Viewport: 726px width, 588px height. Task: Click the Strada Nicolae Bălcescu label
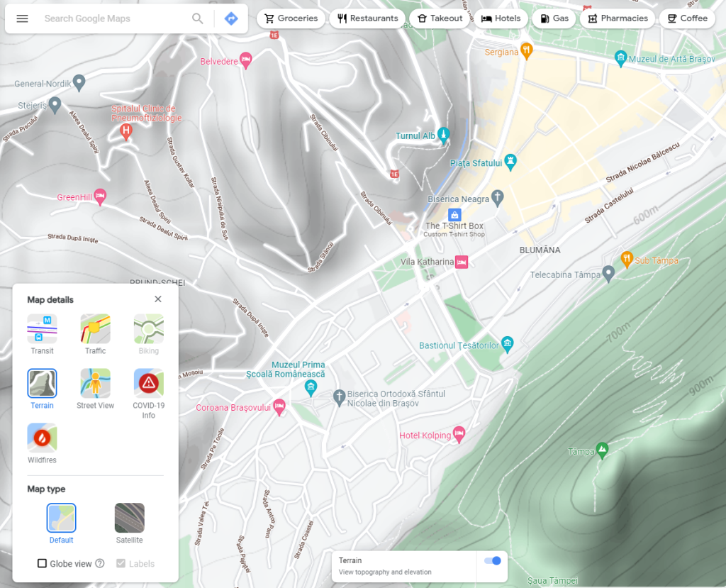pos(642,162)
